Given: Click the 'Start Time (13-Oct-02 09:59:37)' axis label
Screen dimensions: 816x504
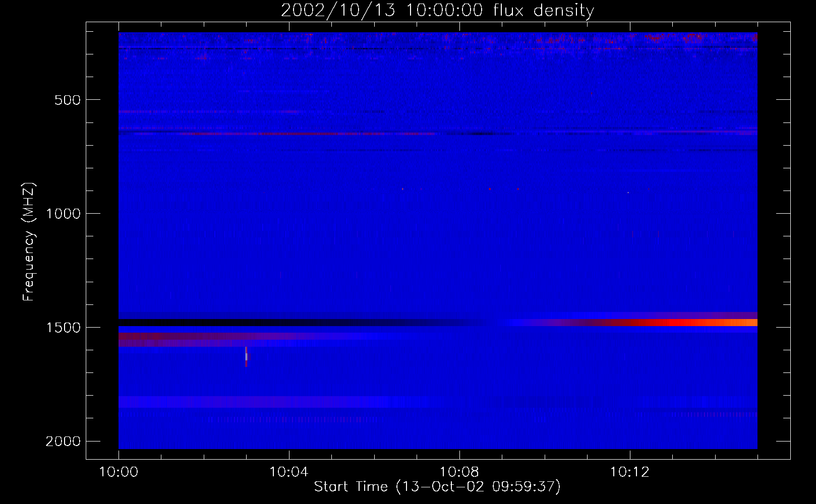Looking at the screenshot, I should [x=437, y=487].
